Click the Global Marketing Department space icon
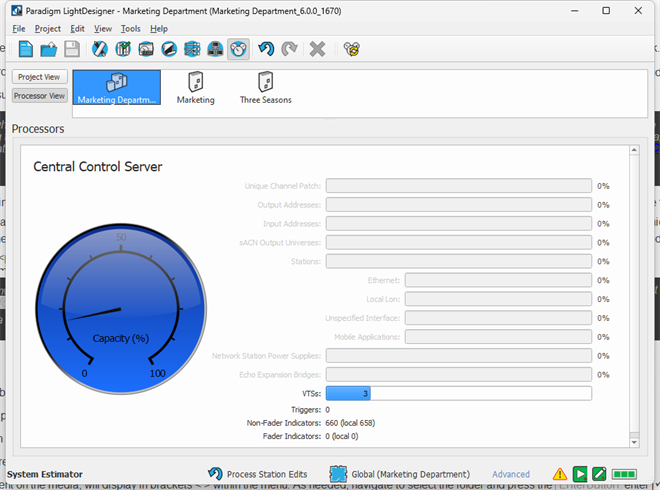The image size is (660, 490). (x=338, y=474)
